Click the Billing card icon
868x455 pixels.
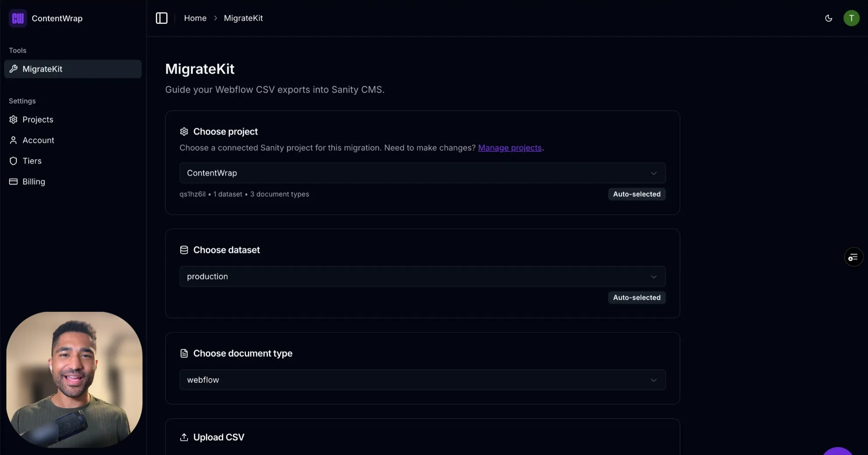(x=14, y=182)
